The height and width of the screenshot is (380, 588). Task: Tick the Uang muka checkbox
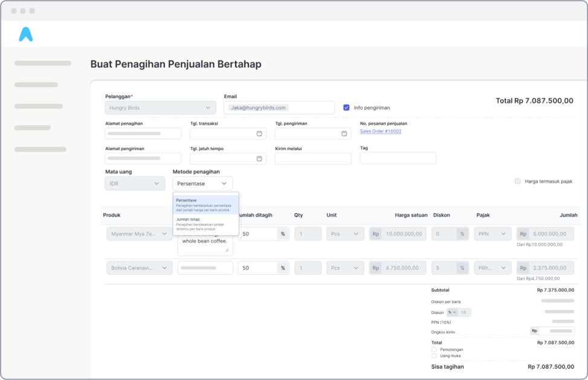coord(435,356)
